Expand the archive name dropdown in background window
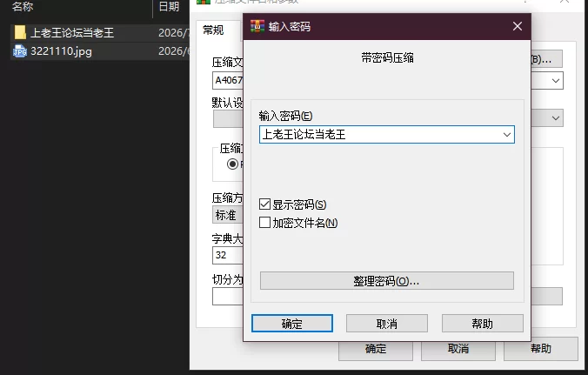This screenshot has height=375, width=588. tap(555, 81)
